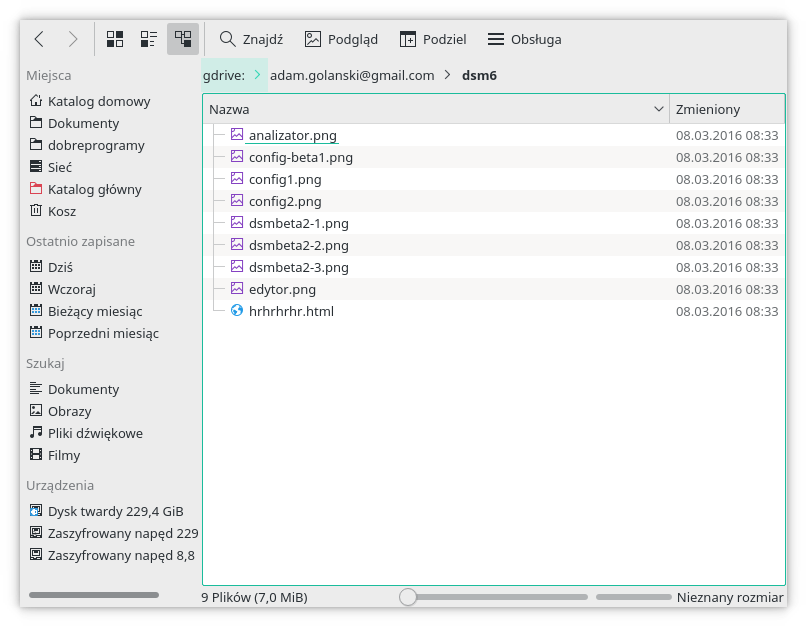Viewport: 807px width, 627px height.
Task: Go back with the left arrow
Action: [x=40, y=39]
